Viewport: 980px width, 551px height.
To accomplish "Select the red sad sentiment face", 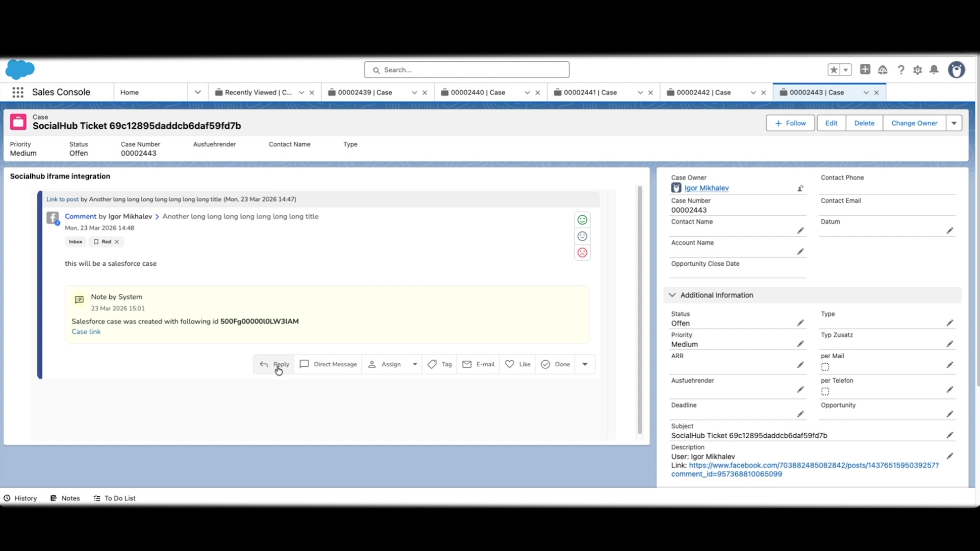I will point(582,253).
